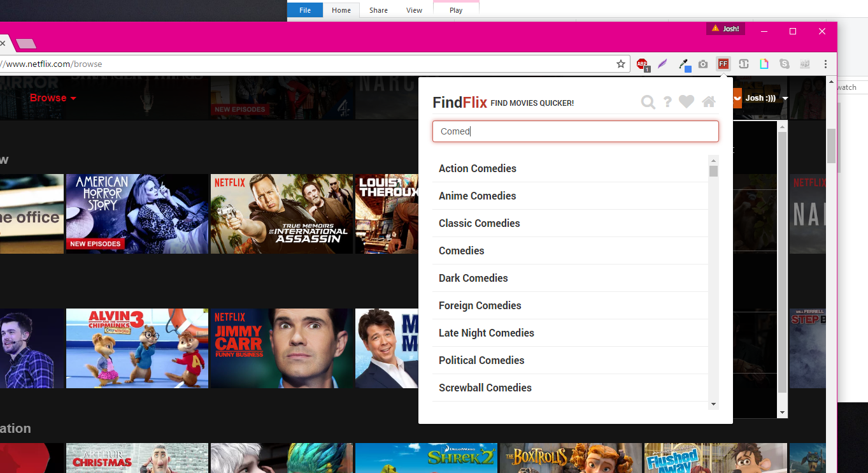This screenshot has height=473, width=868.
Task: Open View tab in Explorer window
Action: click(415, 10)
